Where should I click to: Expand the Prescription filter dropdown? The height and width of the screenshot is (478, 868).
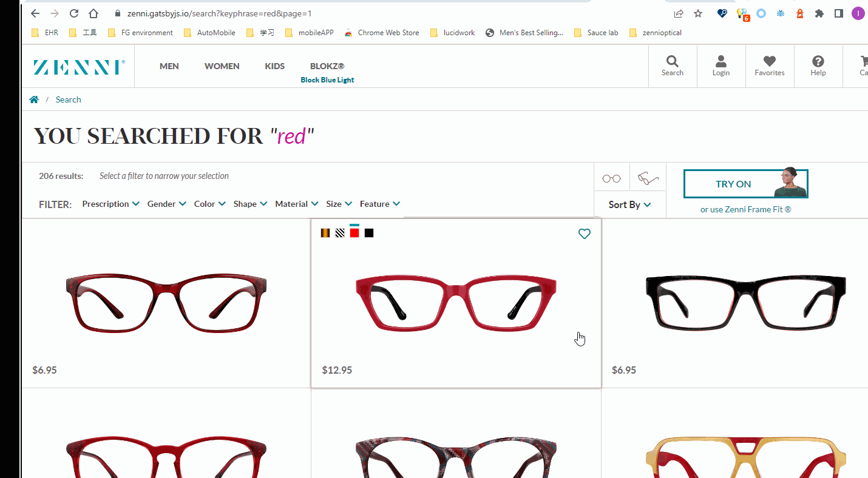[110, 204]
